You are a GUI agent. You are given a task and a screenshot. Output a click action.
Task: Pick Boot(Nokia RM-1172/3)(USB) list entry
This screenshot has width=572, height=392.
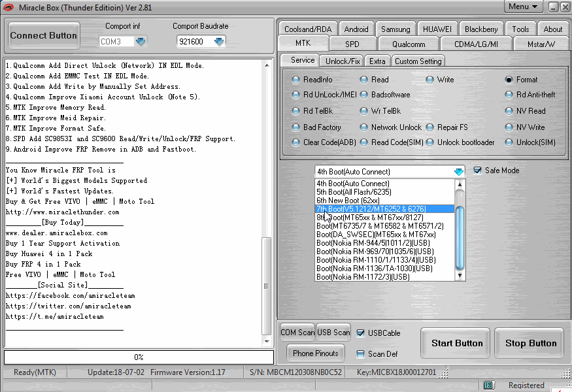click(385, 277)
